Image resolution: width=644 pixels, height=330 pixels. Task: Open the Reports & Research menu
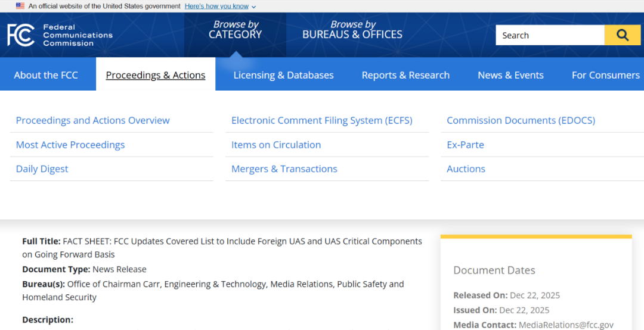point(405,75)
